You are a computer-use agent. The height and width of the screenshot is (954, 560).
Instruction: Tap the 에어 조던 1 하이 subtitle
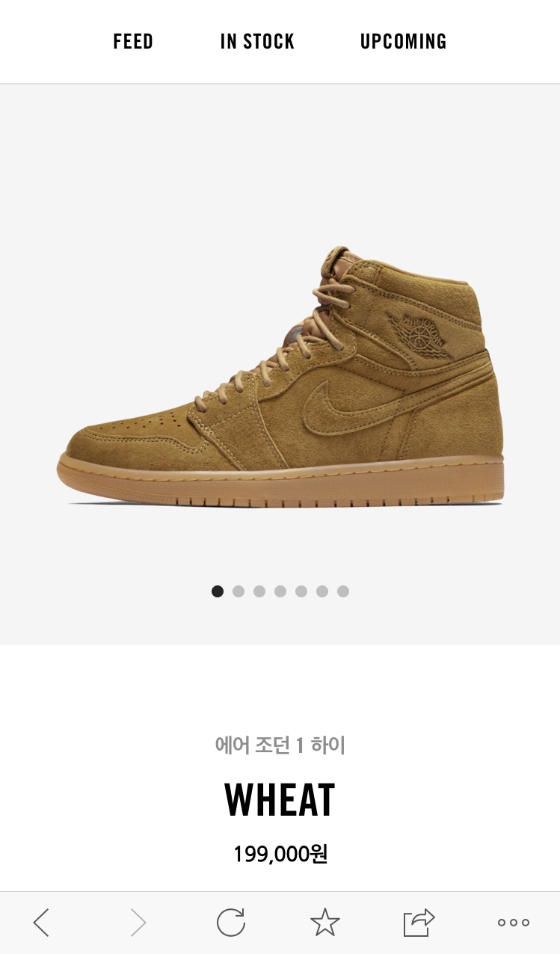pos(280,745)
